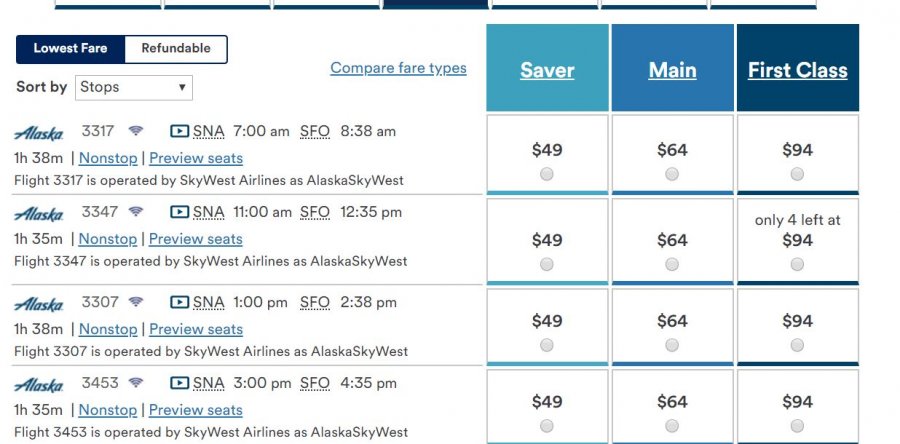Expand the Saver fare column header
This screenshot has height=444, width=900.
coord(547,70)
